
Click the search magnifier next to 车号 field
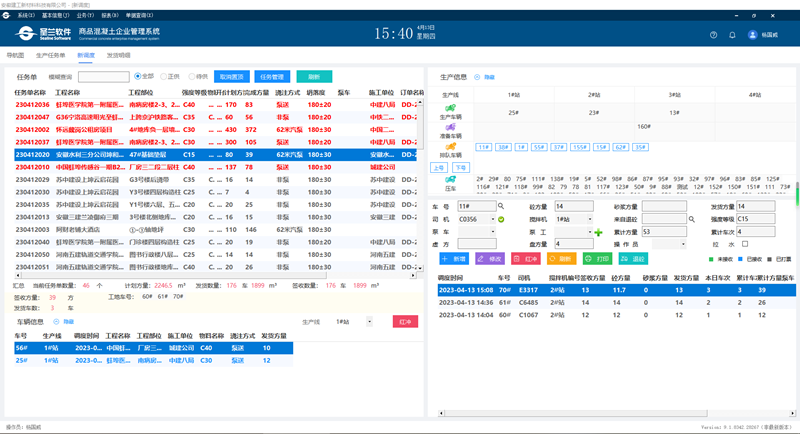(501, 206)
